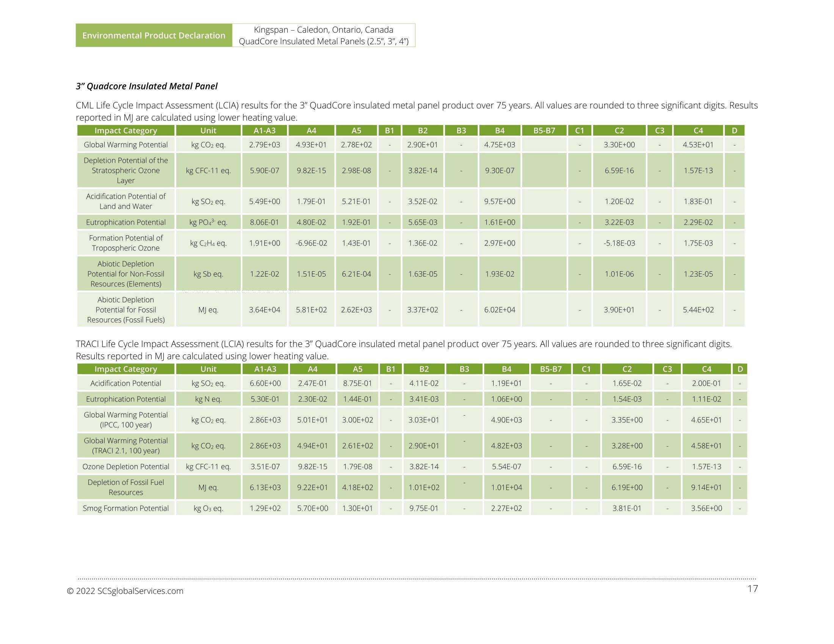The image size is (834, 644).
Task: Click the Environmental Product Declaration header banner
Action: click(x=154, y=36)
